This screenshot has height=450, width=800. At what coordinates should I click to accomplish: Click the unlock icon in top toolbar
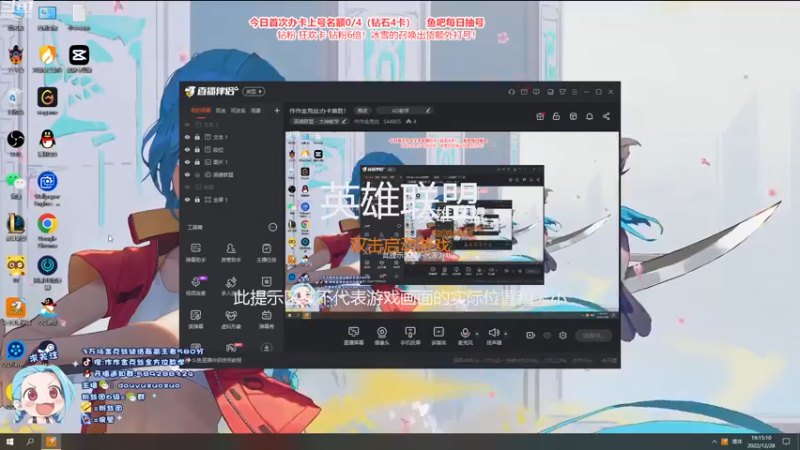point(556,116)
